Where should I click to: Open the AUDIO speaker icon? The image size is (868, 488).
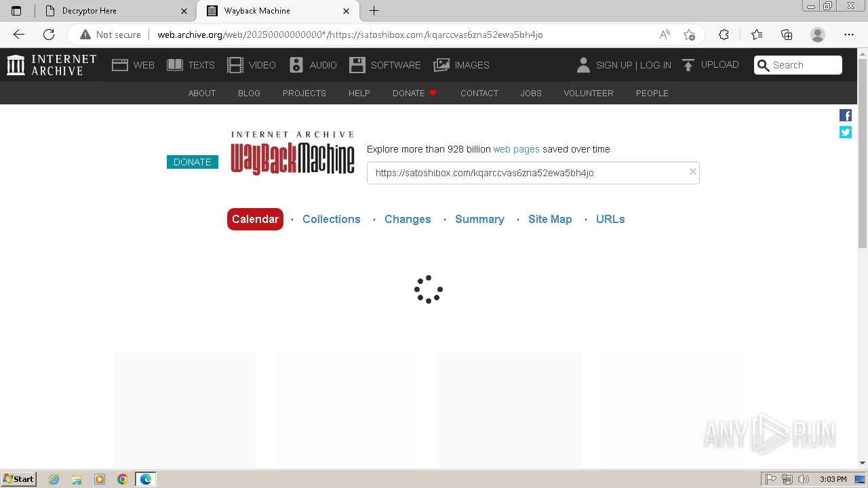tap(296, 65)
